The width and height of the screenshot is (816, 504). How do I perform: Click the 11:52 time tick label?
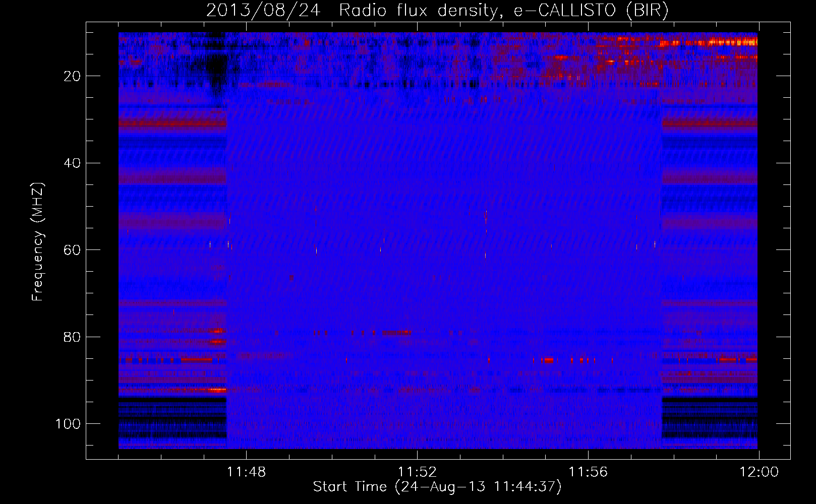pyautogui.click(x=417, y=472)
